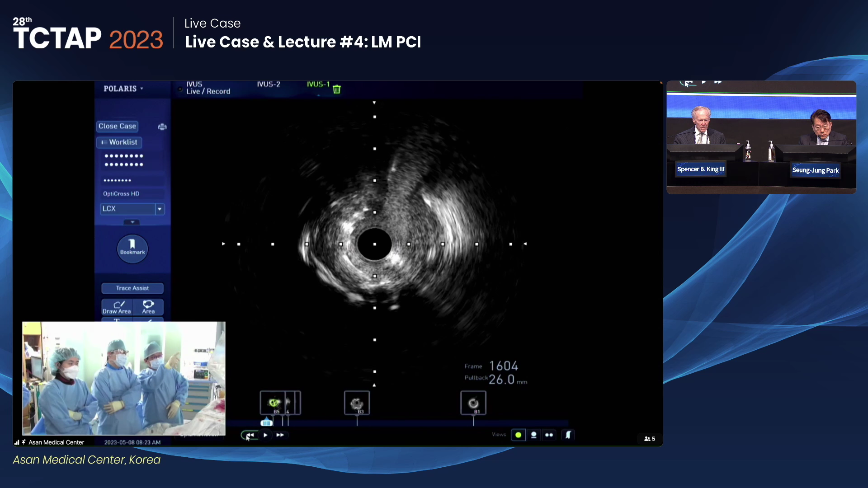Click the Pullback 26.0 mm readout
This screenshot has width=868, height=488.
click(496, 380)
